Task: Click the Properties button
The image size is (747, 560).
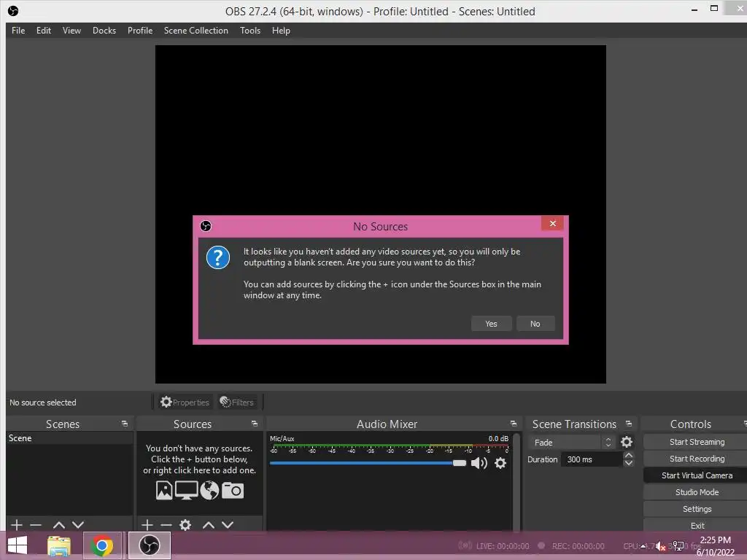Action: coord(185,402)
